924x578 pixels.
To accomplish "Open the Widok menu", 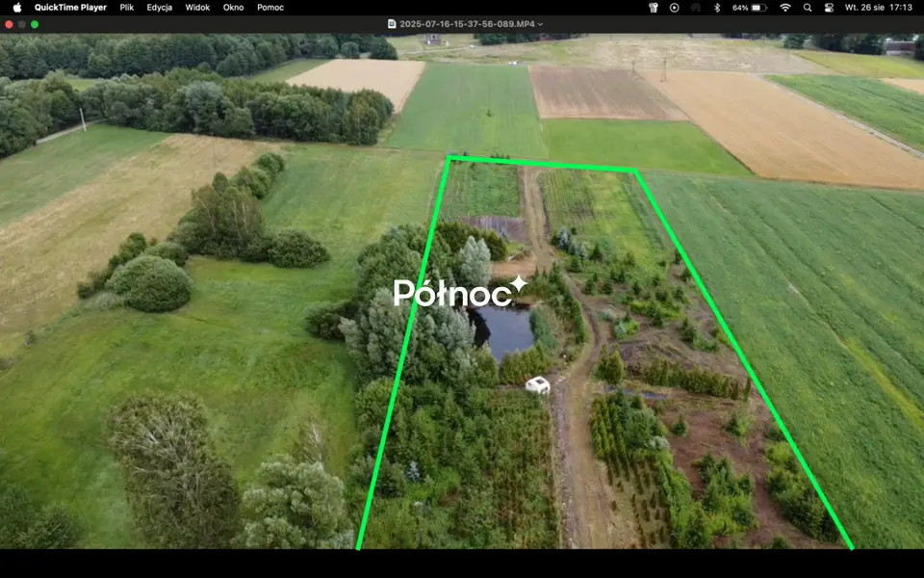I will (x=197, y=8).
